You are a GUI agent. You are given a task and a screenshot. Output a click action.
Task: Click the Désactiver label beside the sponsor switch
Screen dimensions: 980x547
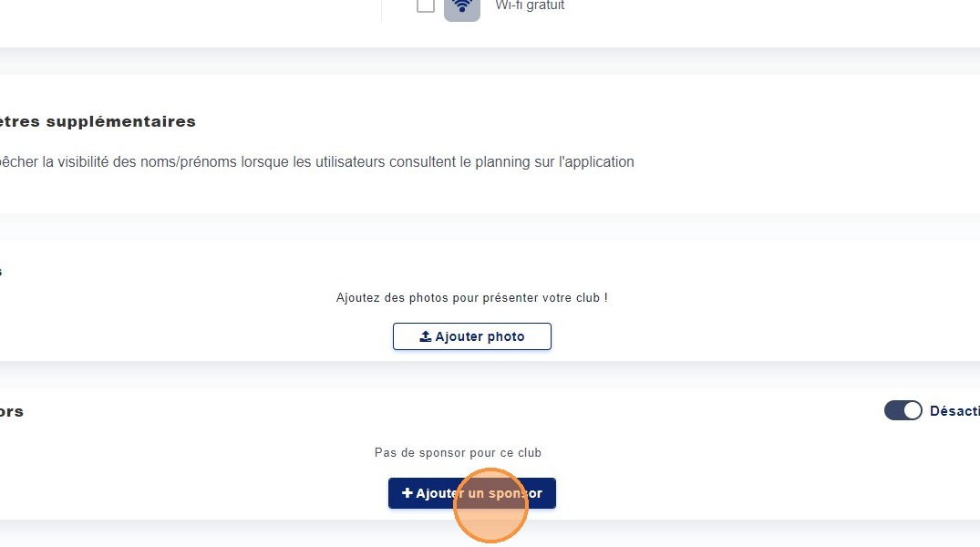pyautogui.click(x=954, y=411)
